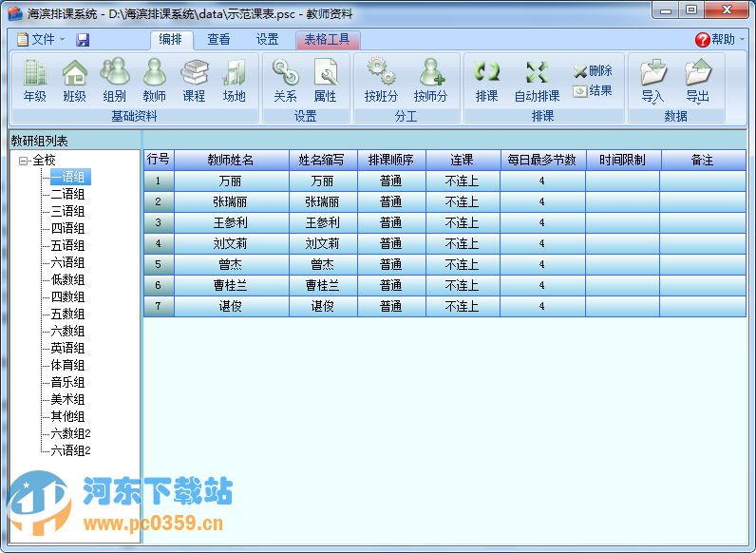Open the 文件 file menu
The image size is (756, 553).
click(41, 39)
